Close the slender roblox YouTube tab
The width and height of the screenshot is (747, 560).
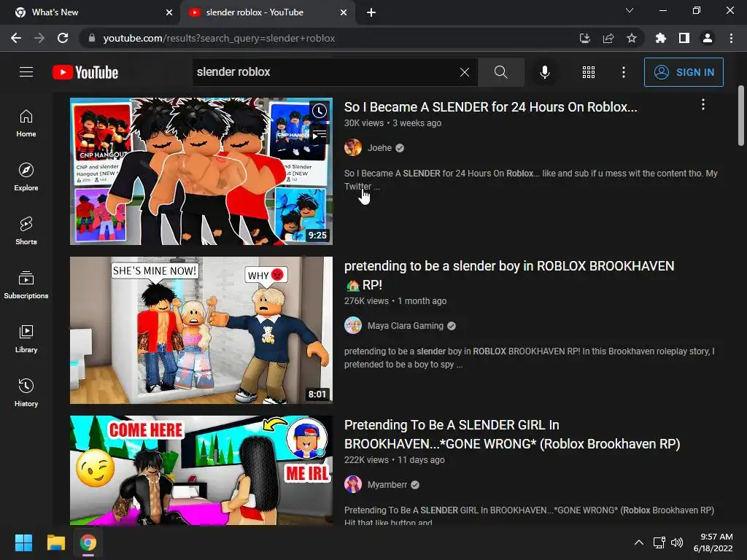coord(344,12)
